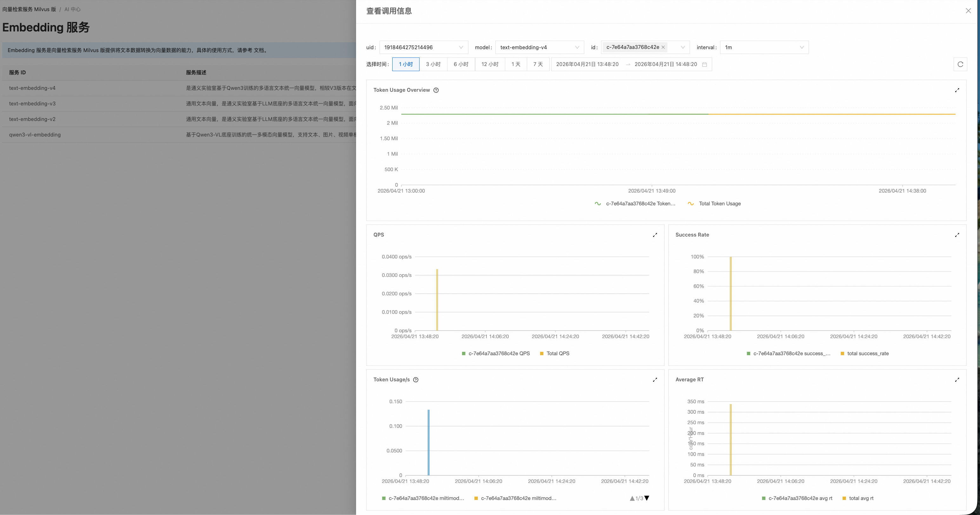The width and height of the screenshot is (980, 515).
Task: Open the model dropdown showing text-embedding-v4
Action: coord(540,48)
